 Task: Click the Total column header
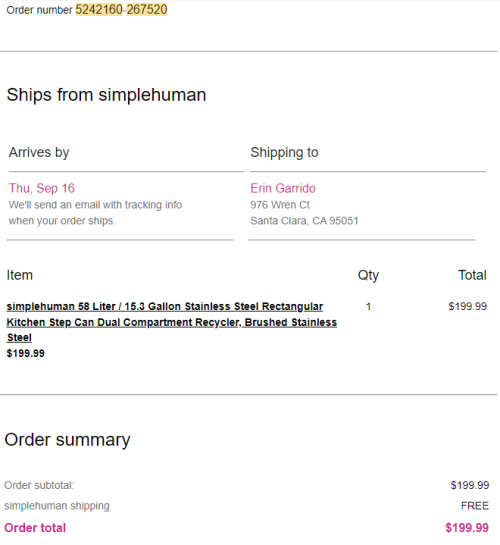473,275
